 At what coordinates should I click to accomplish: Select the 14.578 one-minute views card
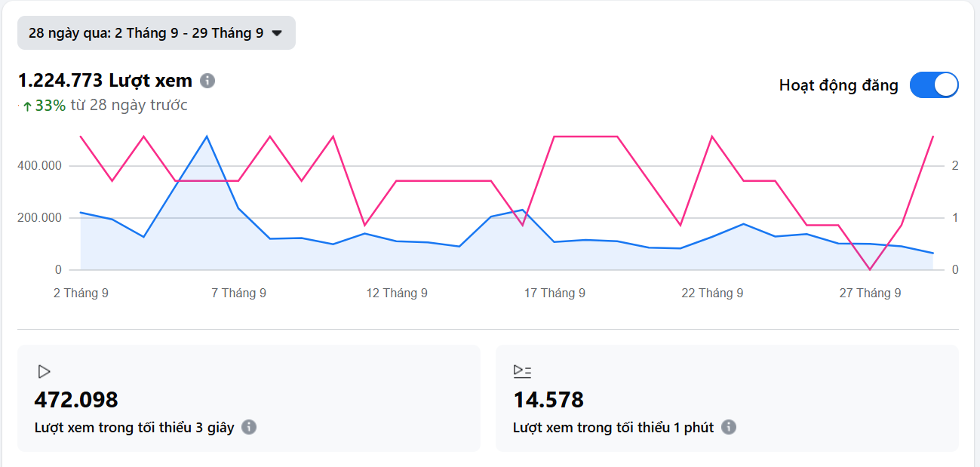pos(727,398)
